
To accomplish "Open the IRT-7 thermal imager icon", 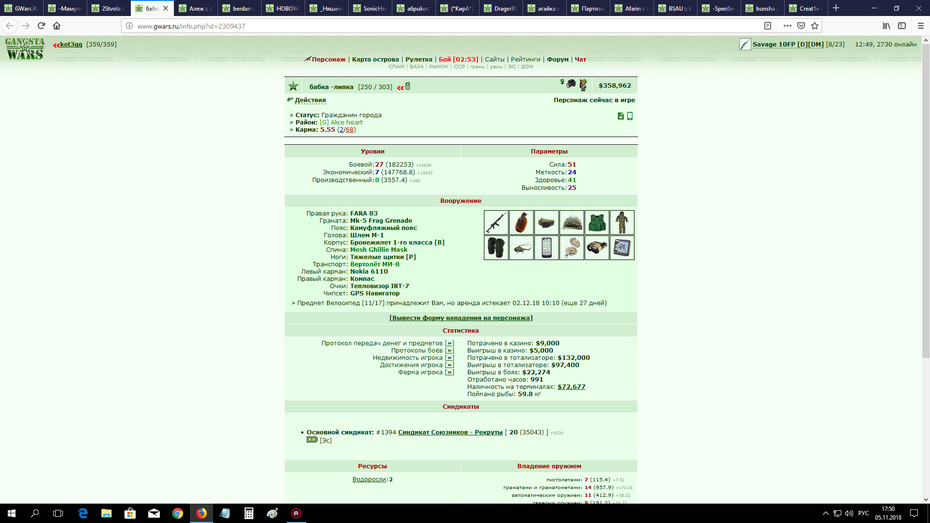I will coord(597,248).
